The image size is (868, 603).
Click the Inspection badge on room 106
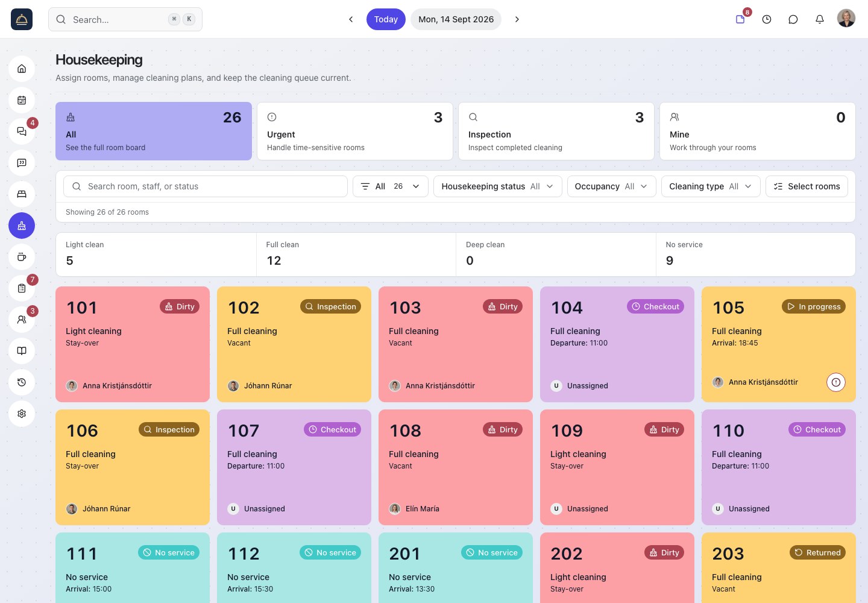click(x=169, y=429)
